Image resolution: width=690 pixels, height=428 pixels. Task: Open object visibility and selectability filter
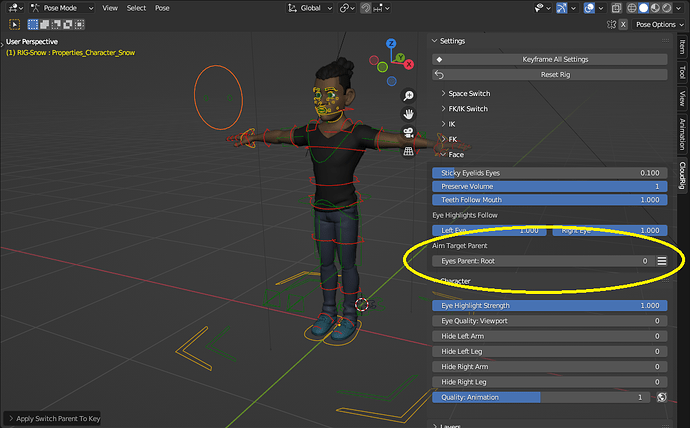(542, 8)
